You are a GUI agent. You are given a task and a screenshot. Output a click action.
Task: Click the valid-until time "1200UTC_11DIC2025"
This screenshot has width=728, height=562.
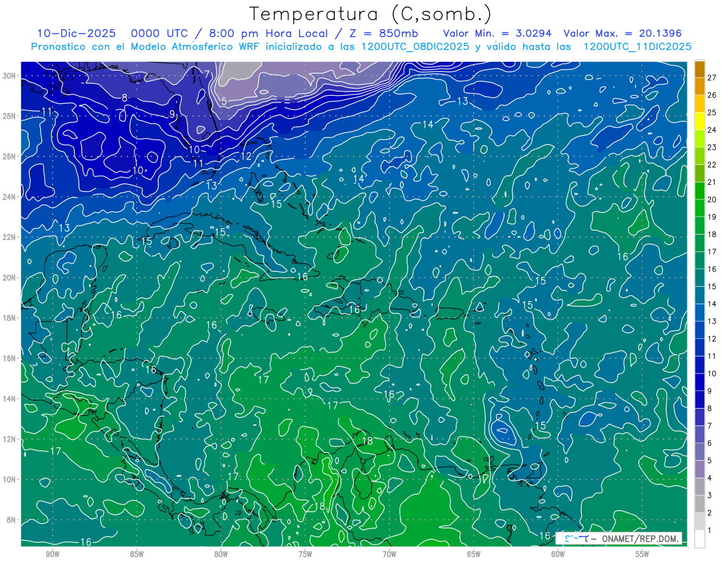pos(637,47)
